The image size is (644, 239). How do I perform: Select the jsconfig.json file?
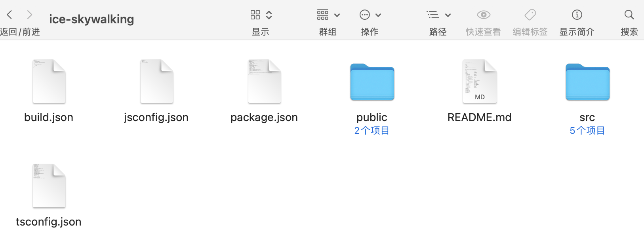(x=156, y=82)
